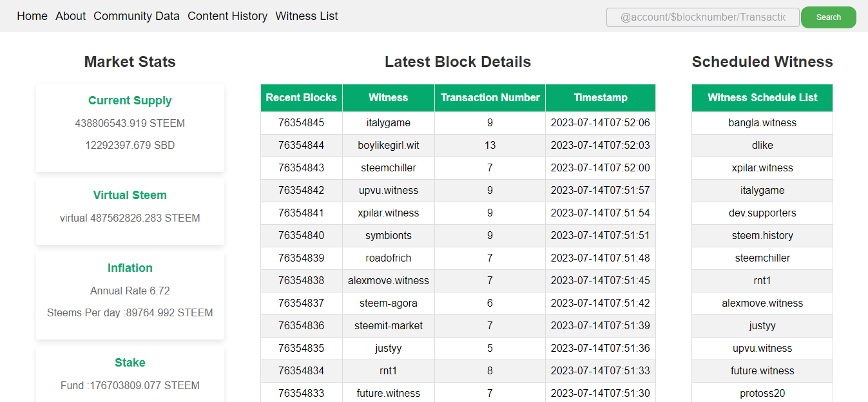This screenshot has width=868, height=402.
Task: Select block number 76354840
Action: pyautogui.click(x=302, y=236)
